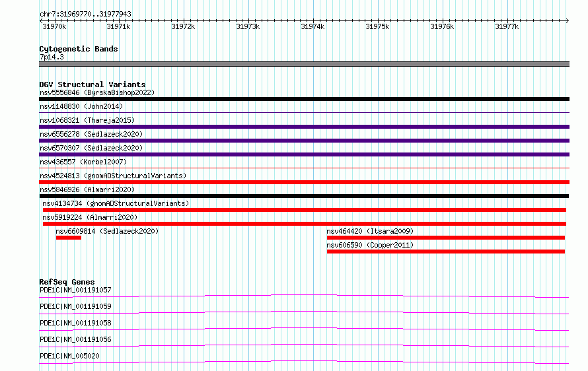
Task: Click the PDE1C|NM_001191059 transcript label
Action: click(x=75, y=306)
